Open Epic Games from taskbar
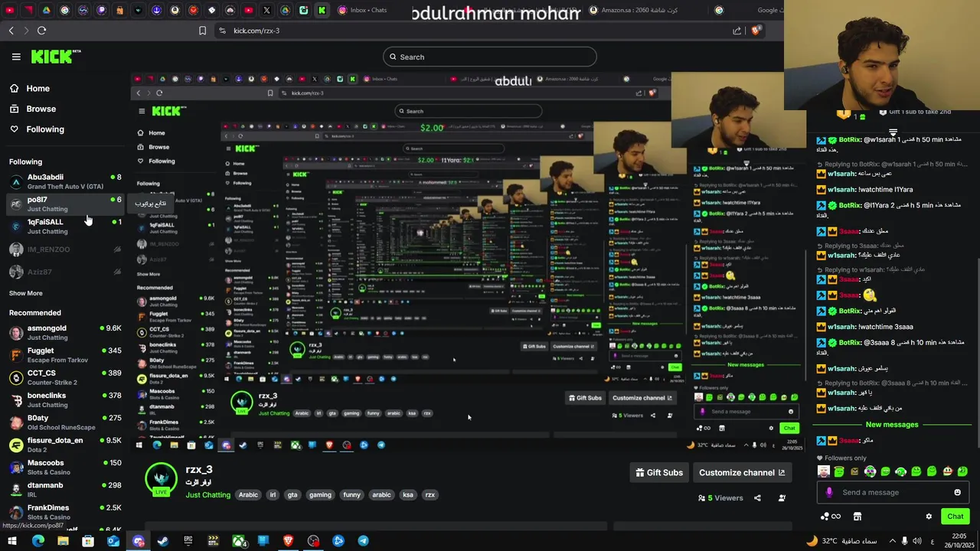 pyautogui.click(x=188, y=541)
